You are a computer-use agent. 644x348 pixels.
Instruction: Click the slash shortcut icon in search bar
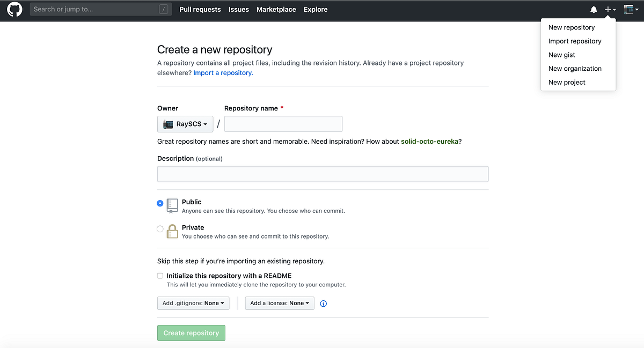(x=164, y=9)
